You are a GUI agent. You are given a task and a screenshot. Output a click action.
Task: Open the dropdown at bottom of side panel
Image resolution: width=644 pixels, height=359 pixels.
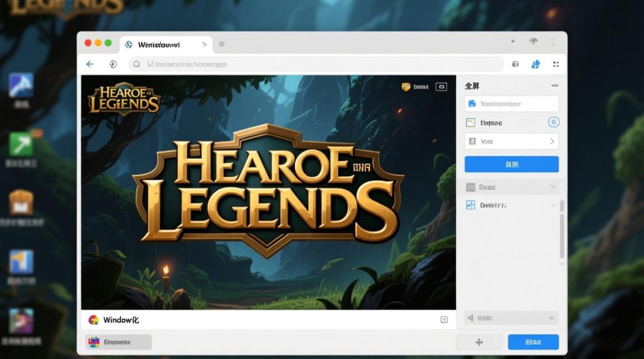pos(512,318)
